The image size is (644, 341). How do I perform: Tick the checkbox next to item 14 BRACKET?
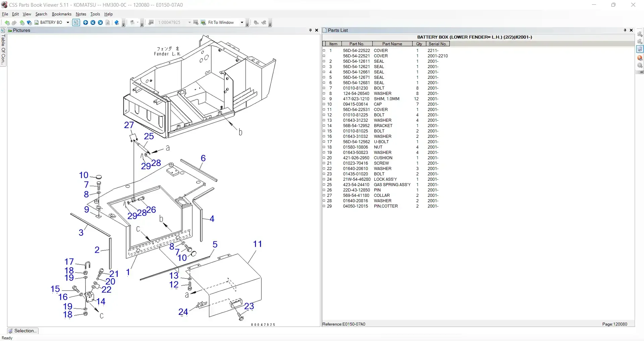click(x=324, y=126)
